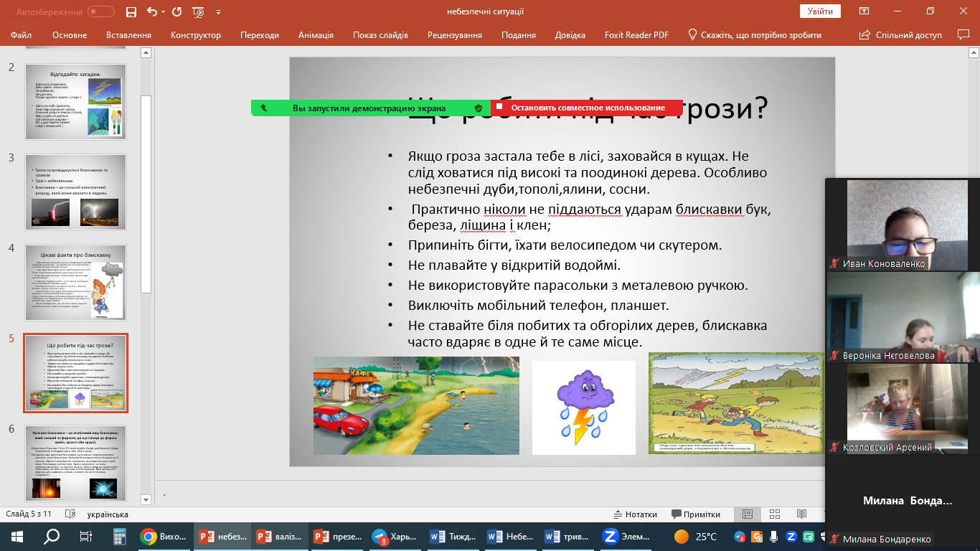
Task: Click the thumbnail panel scroll up arrow
Action: tap(146, 52)
